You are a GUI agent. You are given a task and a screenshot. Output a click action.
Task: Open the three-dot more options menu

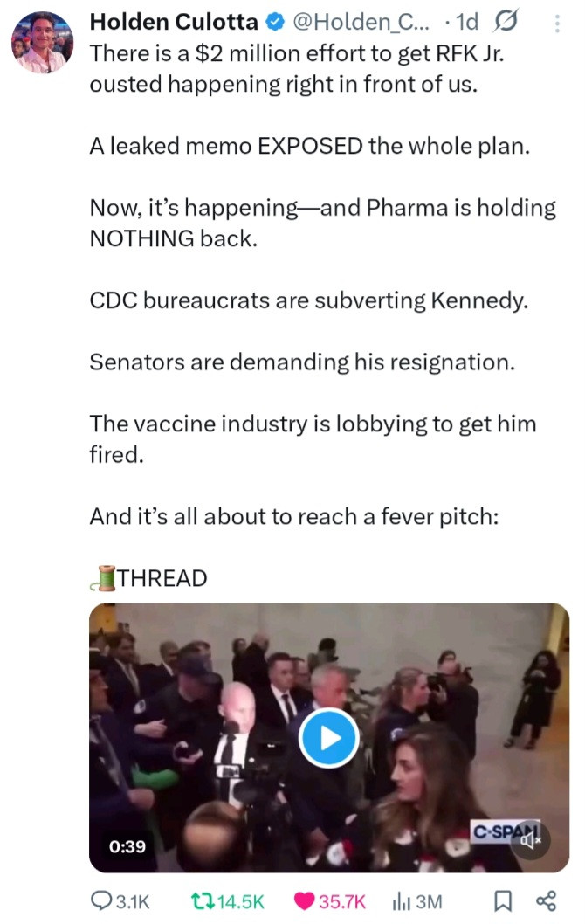click(558, 23)
